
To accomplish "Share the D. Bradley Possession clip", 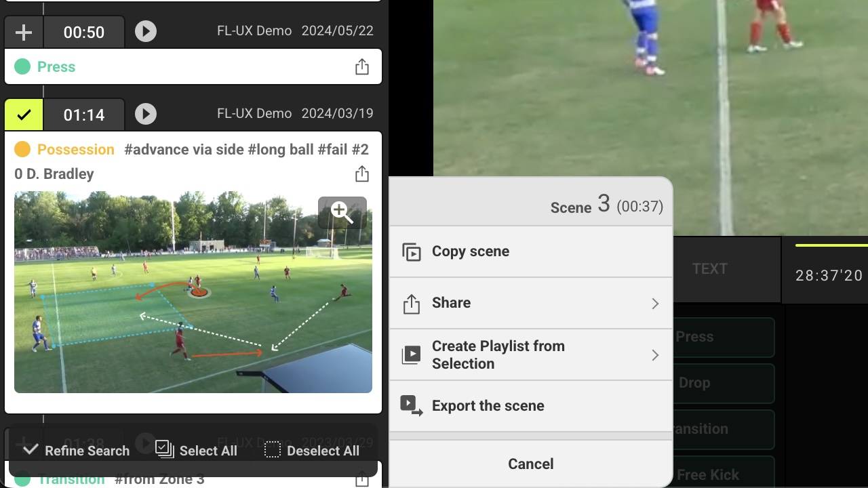I will click(x=362, y=174).
